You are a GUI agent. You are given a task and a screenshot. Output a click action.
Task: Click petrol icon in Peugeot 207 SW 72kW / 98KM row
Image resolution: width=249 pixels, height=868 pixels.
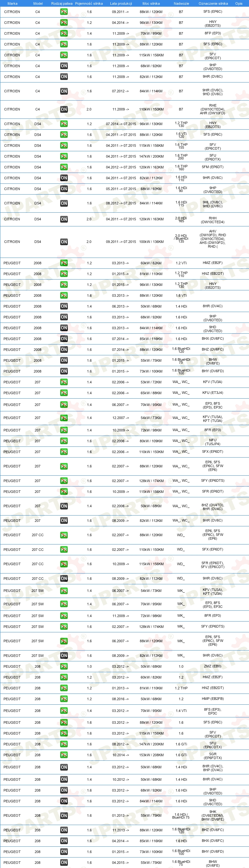[x=64, y=615]
